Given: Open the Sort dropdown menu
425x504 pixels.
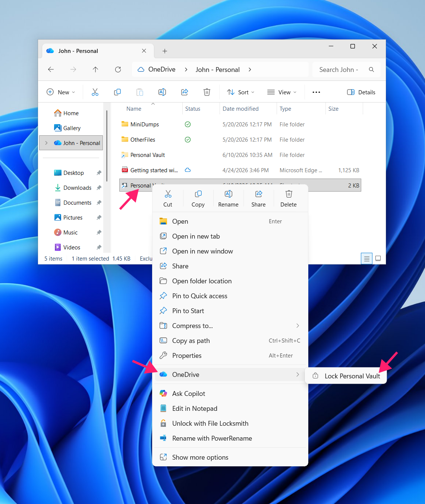Looking at the screenshot, I should click(241, 92).
